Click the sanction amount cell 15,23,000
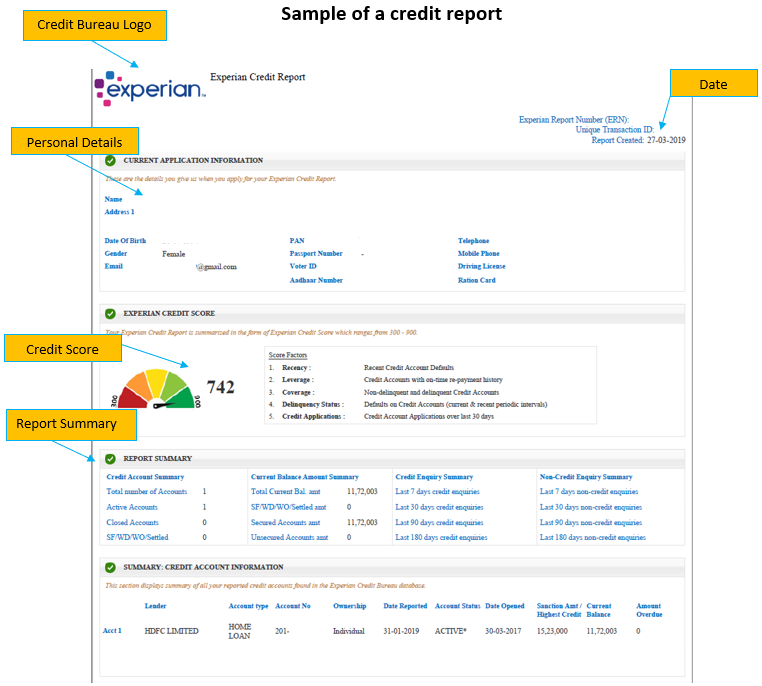 (x=552, y=631)
